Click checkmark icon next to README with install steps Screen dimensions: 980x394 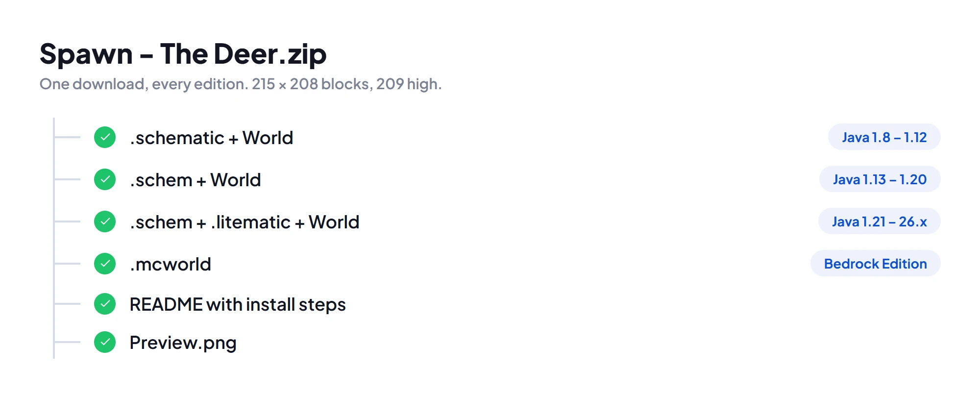coord(105,304)
